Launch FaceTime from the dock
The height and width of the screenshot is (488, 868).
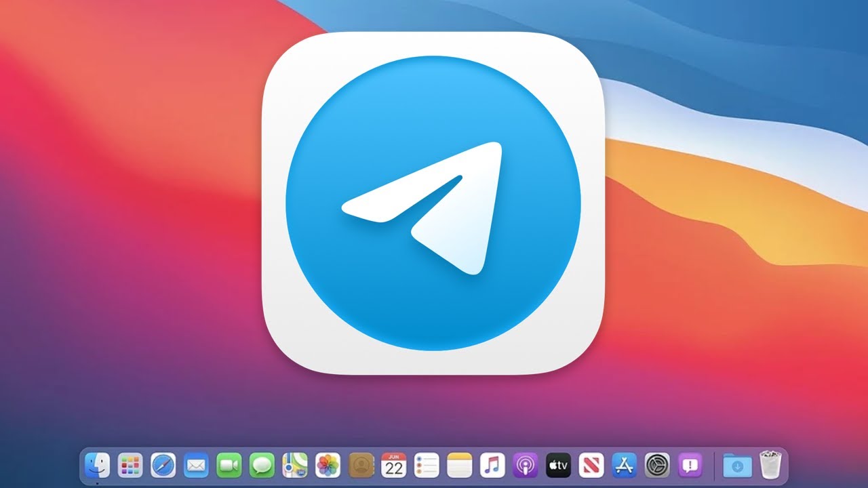[229, 465]
